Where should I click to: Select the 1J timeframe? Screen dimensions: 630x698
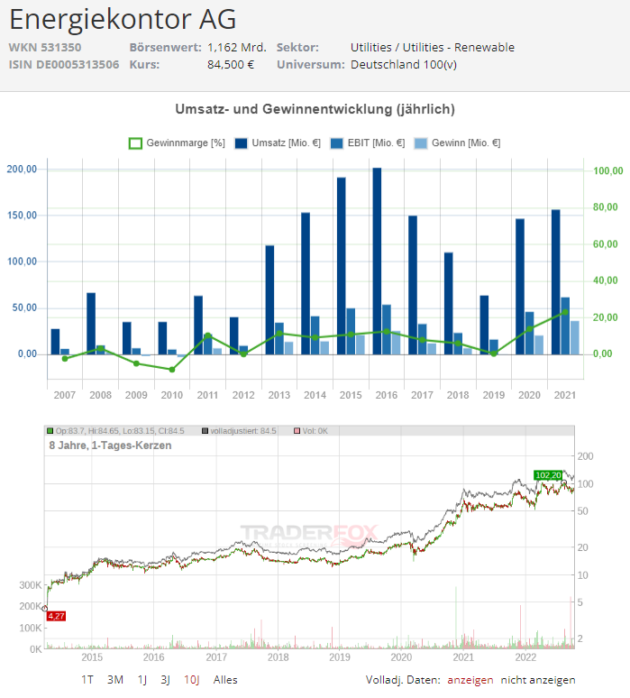click(x=142, y=680)
